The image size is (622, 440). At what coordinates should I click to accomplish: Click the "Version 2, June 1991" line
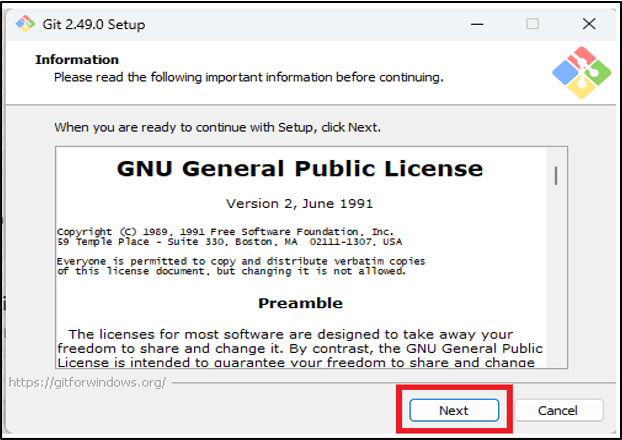click(x=299, y=203)
